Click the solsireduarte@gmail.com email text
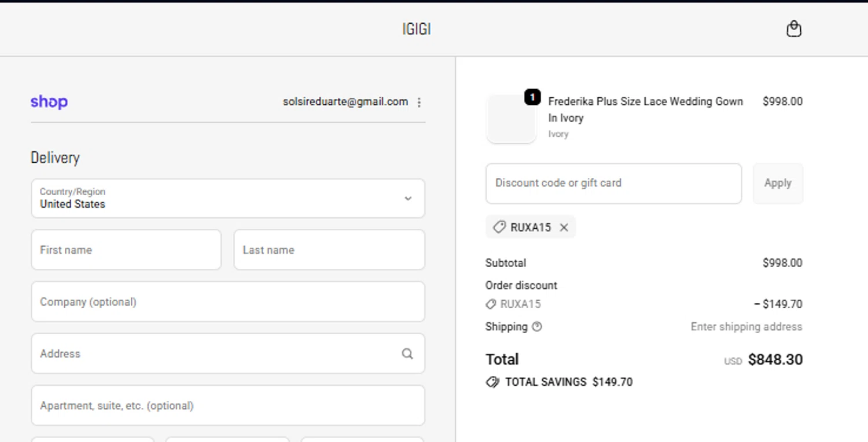 (x=345, y=102)
